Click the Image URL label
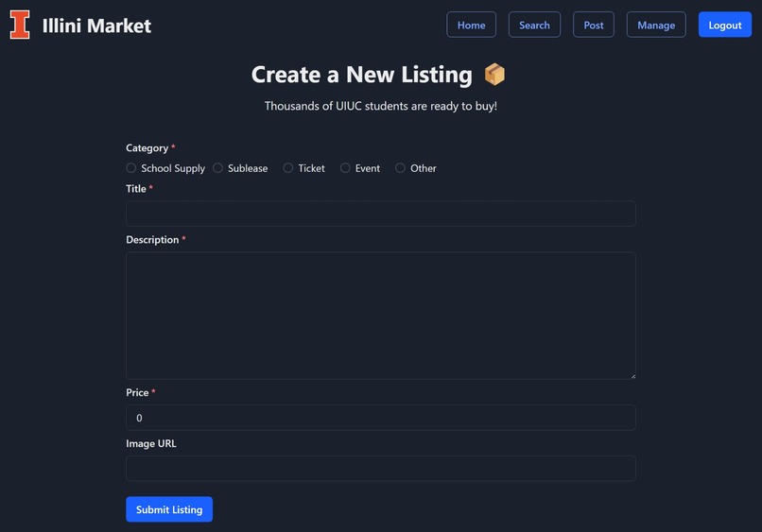The image size is (762, 532). [151, 443]
